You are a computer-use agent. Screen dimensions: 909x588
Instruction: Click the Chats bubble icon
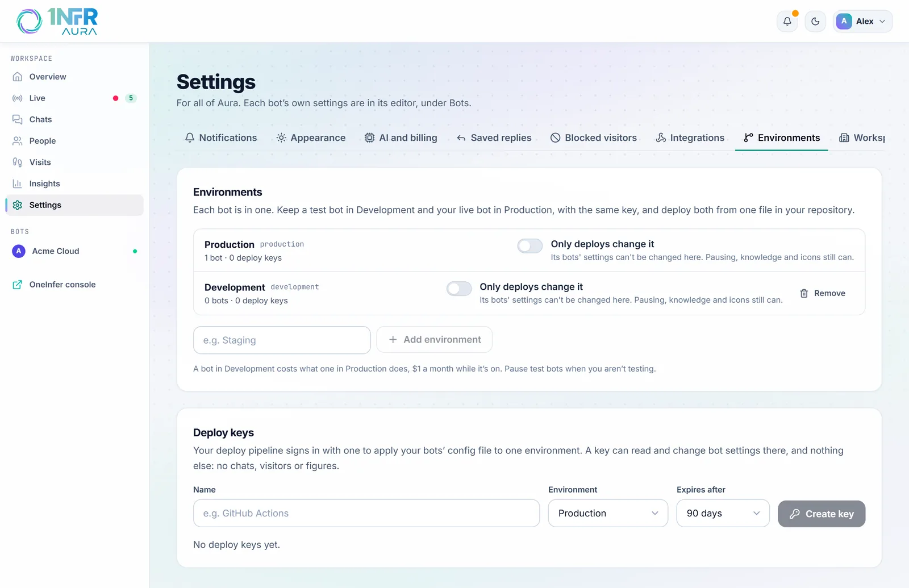point(18,119)
